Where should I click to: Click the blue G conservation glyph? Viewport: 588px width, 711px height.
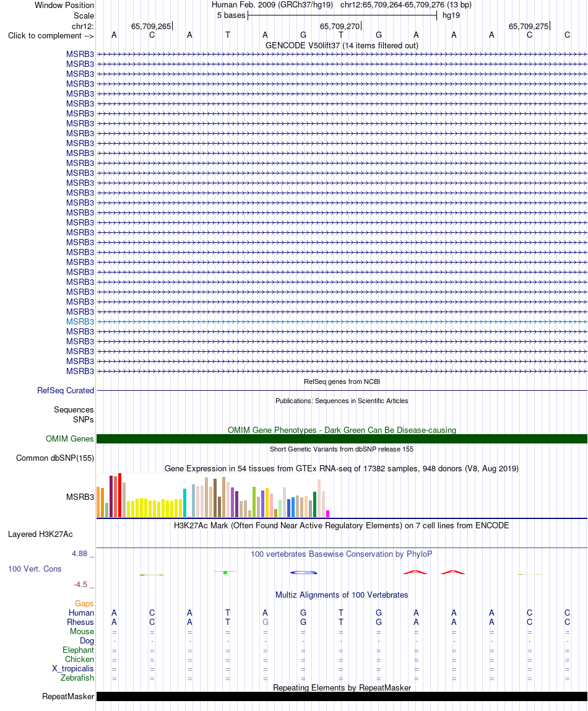point(303,573)
